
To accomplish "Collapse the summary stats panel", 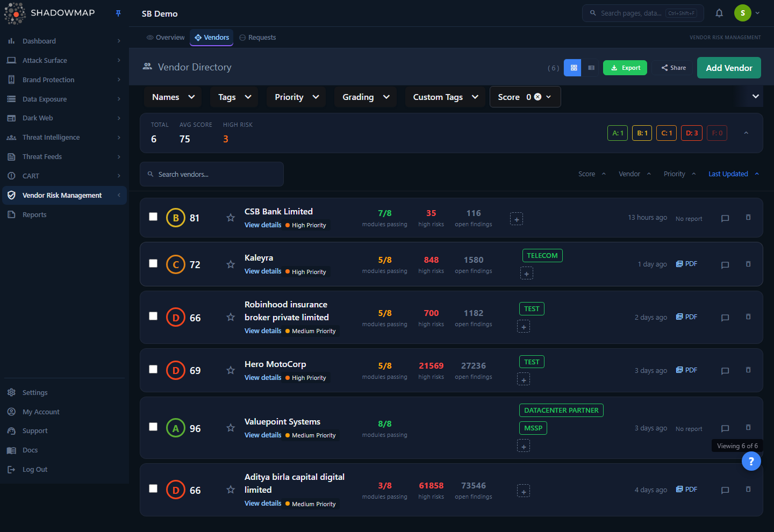I will [x=746, y=133].
